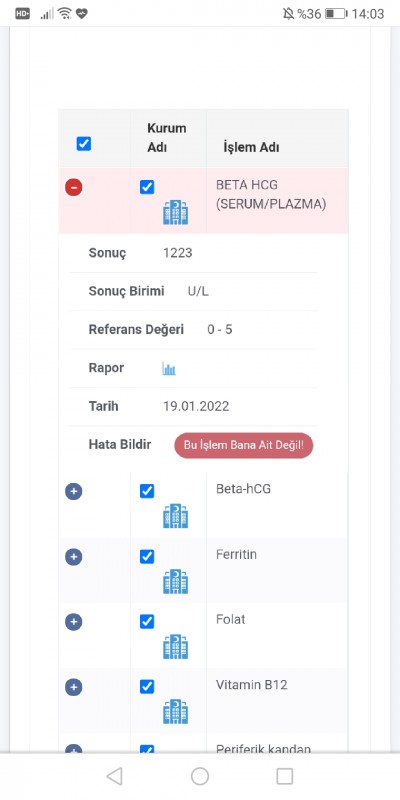Click the İşlem Adı column header

[251, 148]
